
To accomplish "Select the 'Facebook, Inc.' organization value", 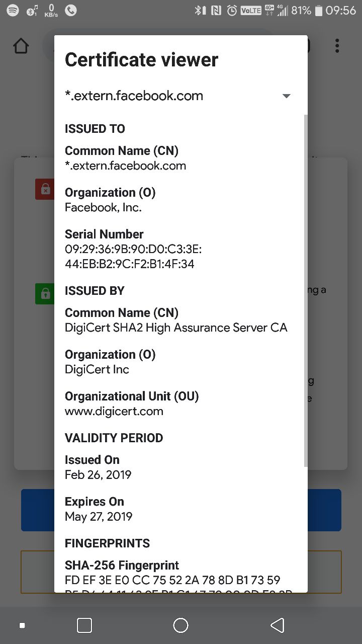I will (103, 207).
